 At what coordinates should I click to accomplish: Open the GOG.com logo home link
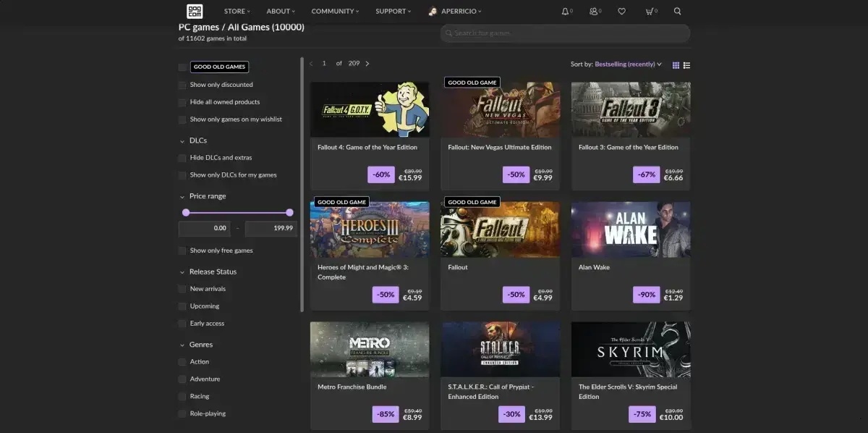click(x=194, y=11)
